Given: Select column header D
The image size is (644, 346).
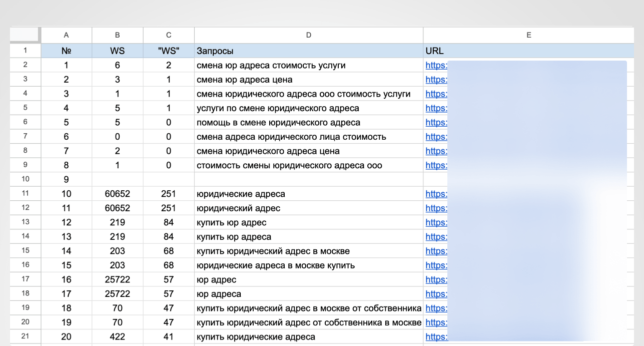Looking at the screenshot, I should click(308, 35).
